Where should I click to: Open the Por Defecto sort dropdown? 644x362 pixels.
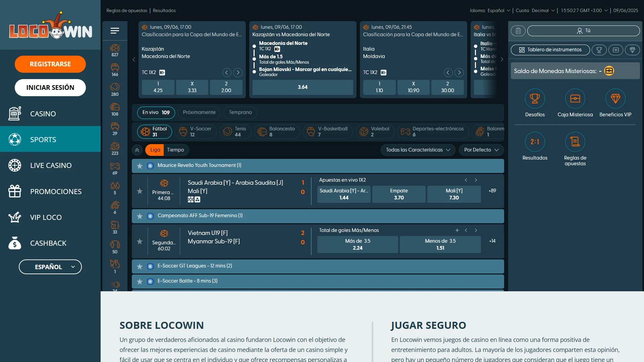coord(481,150)
